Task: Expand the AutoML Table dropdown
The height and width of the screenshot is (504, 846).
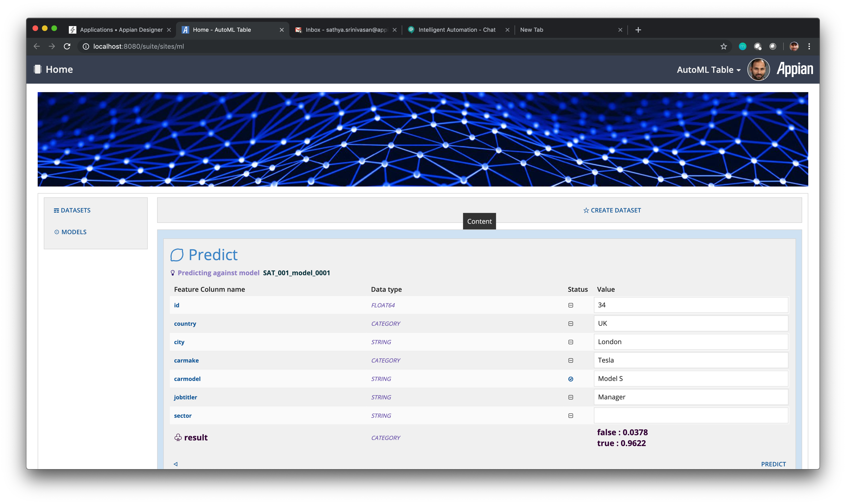Action: 708,70
